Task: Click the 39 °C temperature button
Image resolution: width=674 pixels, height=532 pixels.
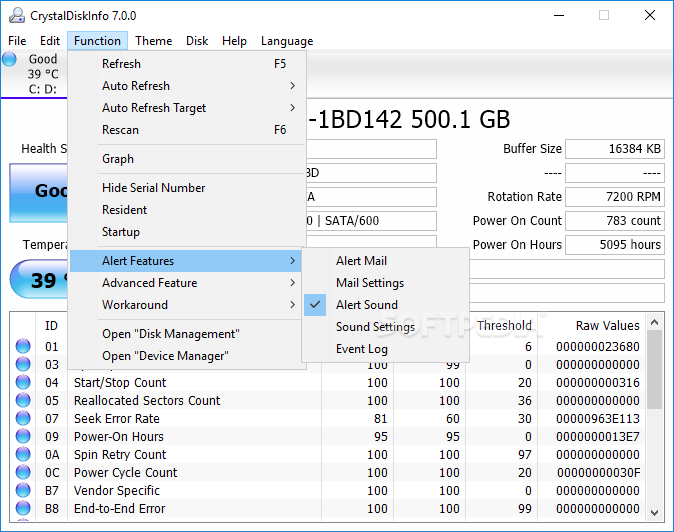Action: 40,279
